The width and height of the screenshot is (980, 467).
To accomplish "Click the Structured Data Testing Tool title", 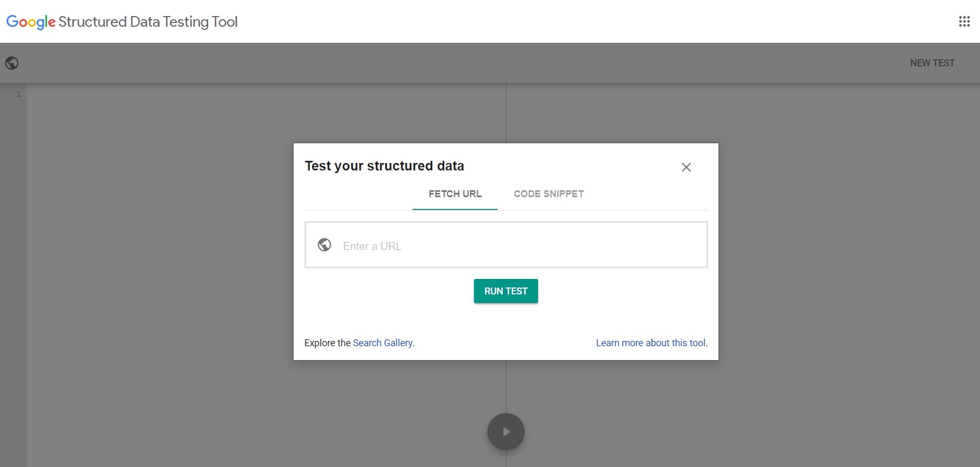I will 148,22.
